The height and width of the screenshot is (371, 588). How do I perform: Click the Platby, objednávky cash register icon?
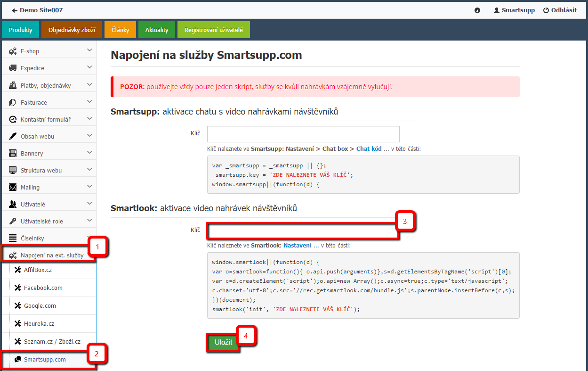pos(13,85)
